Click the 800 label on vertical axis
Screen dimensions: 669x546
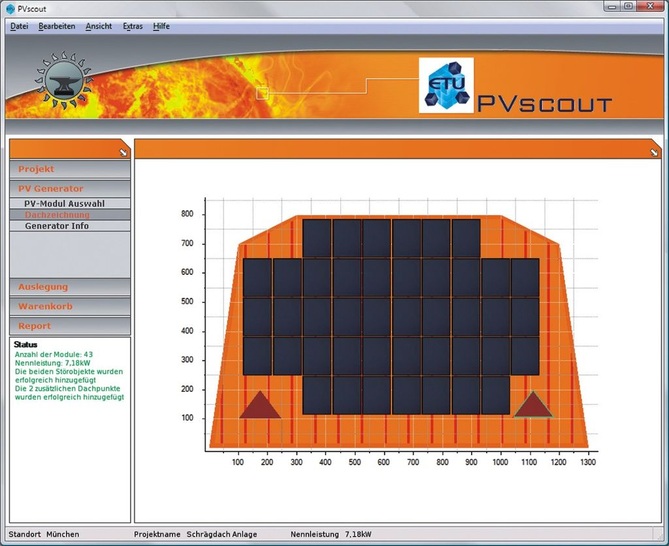tap(187, 214)
